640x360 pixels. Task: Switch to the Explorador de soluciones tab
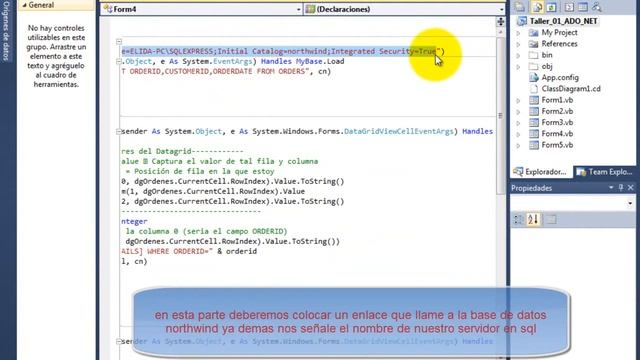click(x=541, y=172)
